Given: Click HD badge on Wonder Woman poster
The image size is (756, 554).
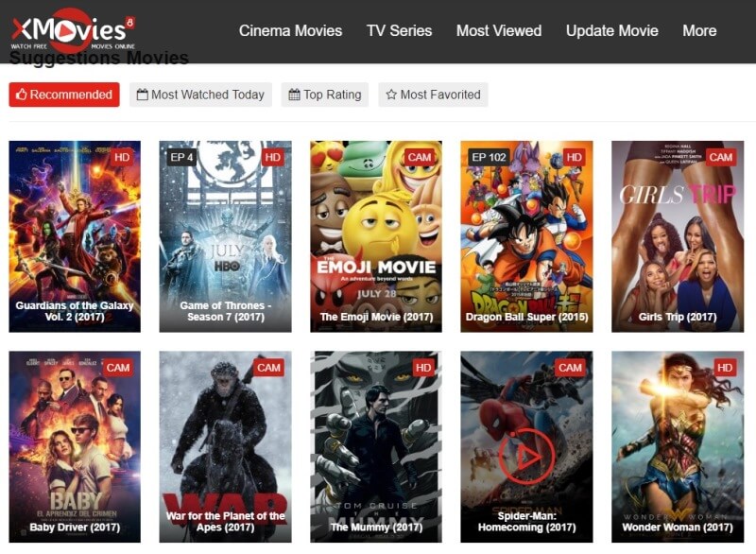Looking at the screenshot, I should pos(724,367).
